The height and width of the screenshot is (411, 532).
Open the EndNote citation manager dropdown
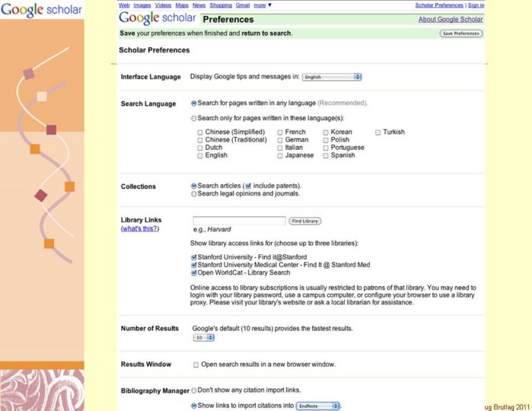coord(318,406)
